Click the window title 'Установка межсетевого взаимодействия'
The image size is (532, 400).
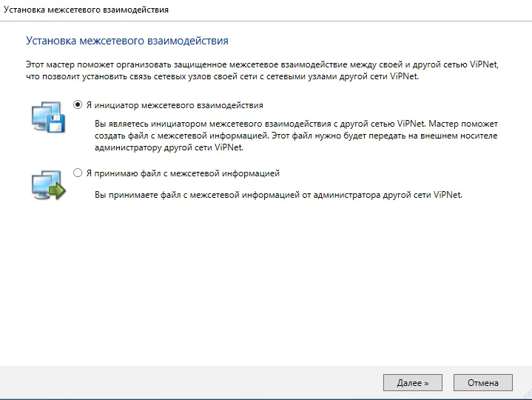pos(86,10)
